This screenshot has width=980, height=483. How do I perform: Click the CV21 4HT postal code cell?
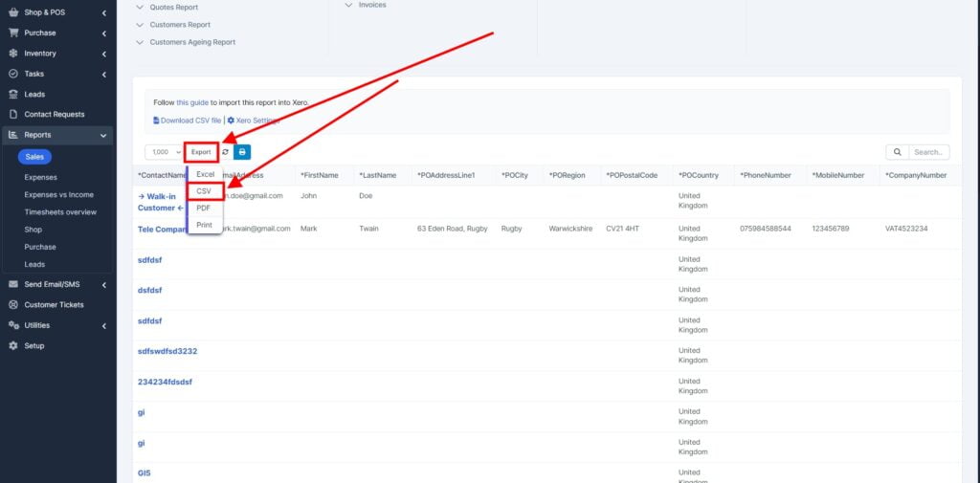pos(622,229)
